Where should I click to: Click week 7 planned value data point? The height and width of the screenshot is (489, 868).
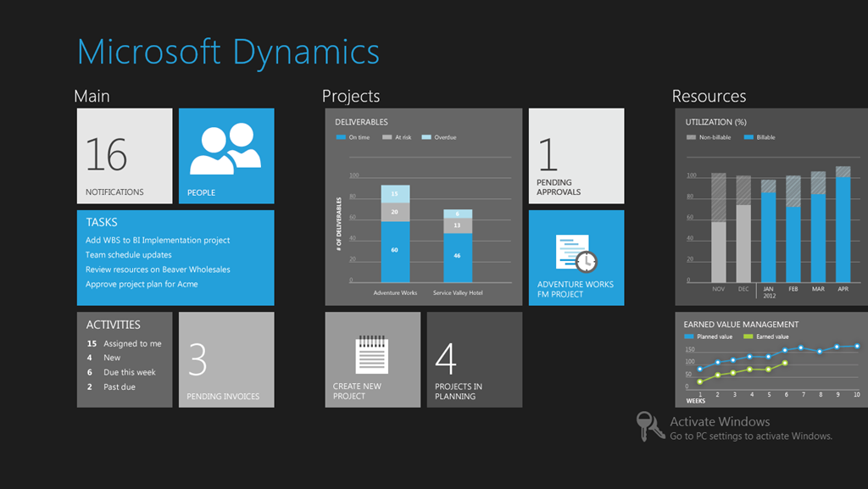click(801, 348)
